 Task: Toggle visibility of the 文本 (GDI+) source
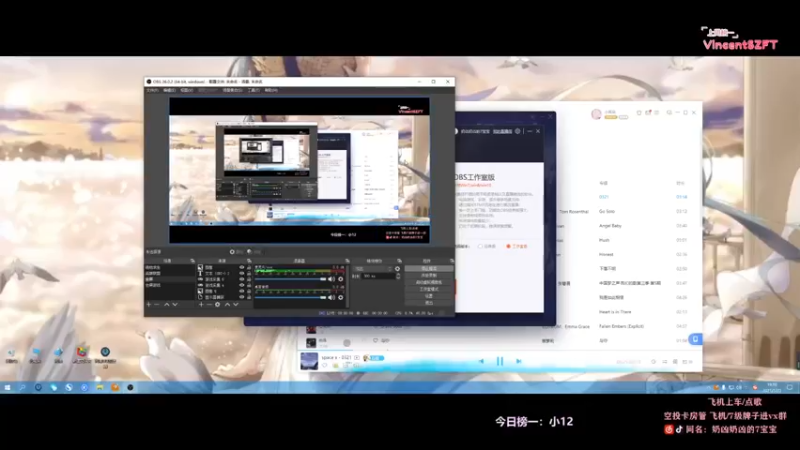242,273
